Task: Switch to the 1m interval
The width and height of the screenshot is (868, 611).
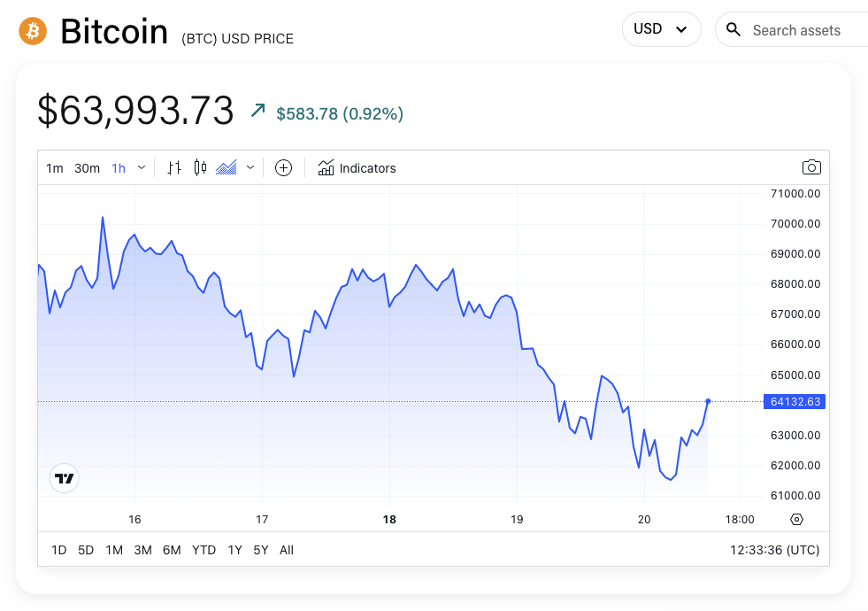Action: pos(54,167)
